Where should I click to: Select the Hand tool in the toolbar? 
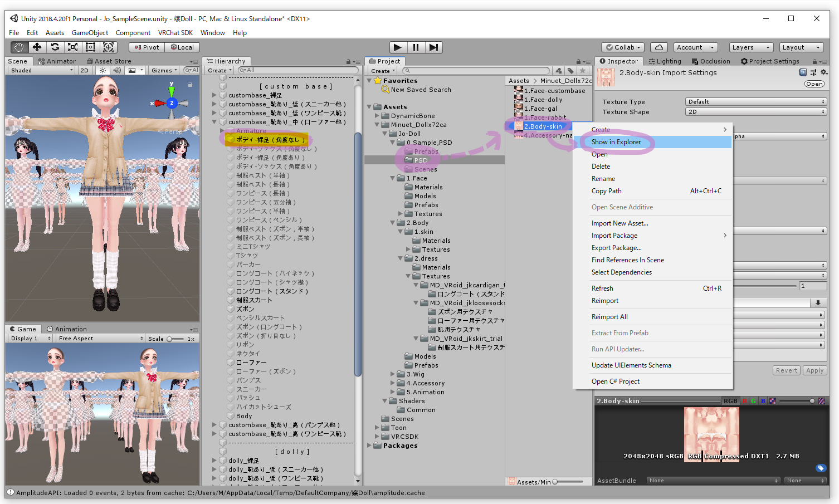point(19,47)
